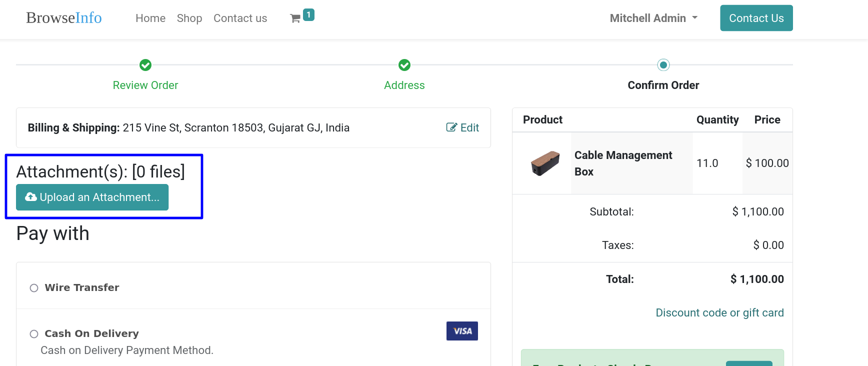Image resolution: width=868 pixels, height=366 pixels.
Task: Select Cash On Delivery radio button
Action: pos(34,334)
